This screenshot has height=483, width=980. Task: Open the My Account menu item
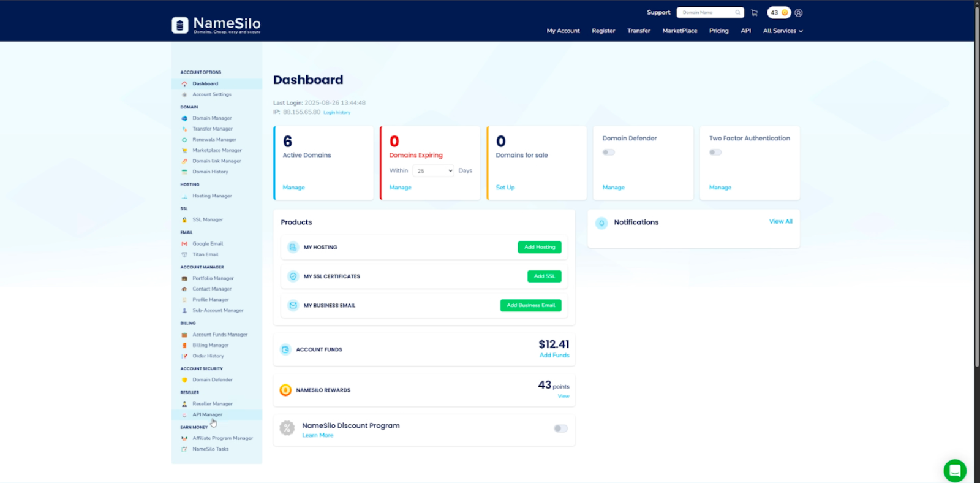563,31
